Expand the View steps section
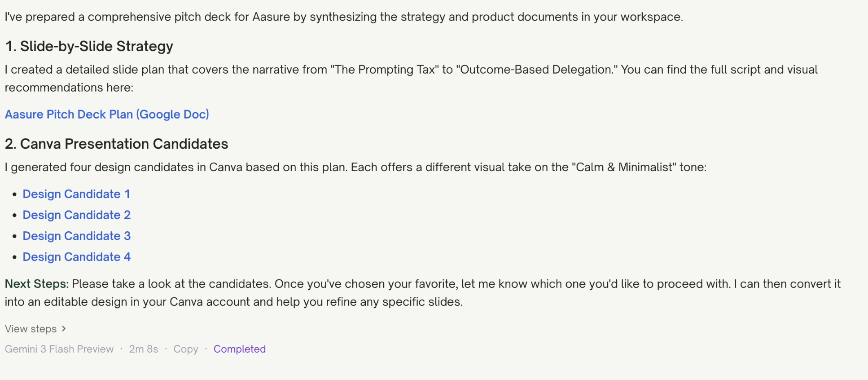The image size is (868, 380). click(x=31, y=329)
